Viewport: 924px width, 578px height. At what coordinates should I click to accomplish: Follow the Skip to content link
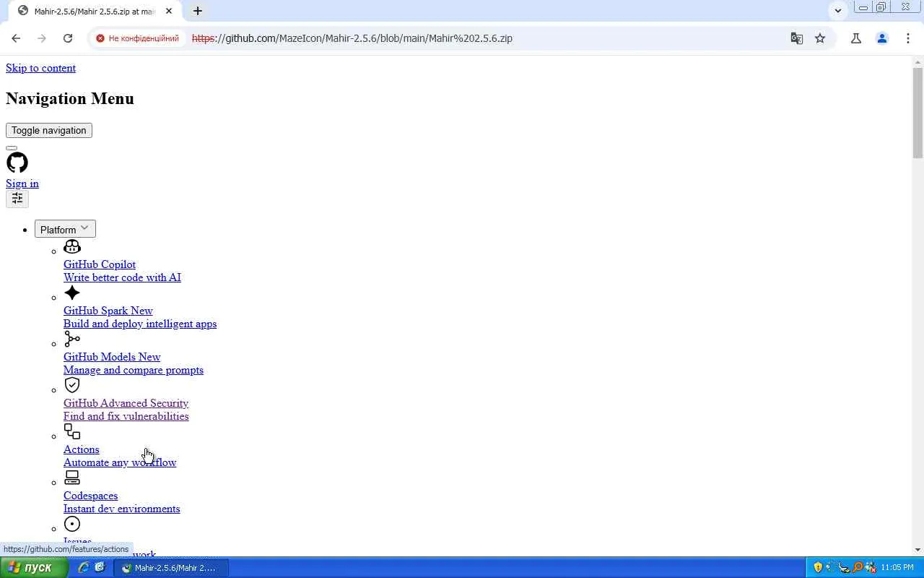click(x=40, y=68)
